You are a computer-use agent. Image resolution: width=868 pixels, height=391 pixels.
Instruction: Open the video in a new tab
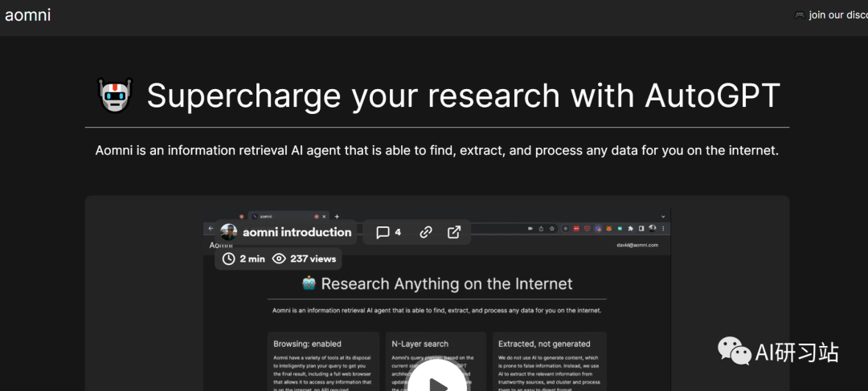[x=454, y=232]
